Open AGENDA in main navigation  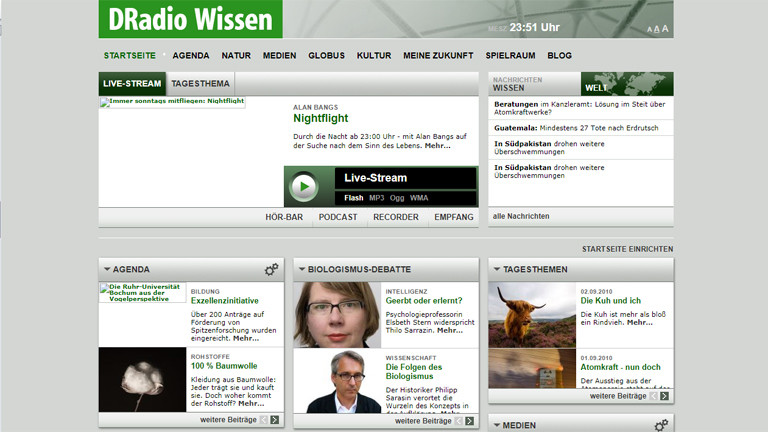[x=191, y=55]
